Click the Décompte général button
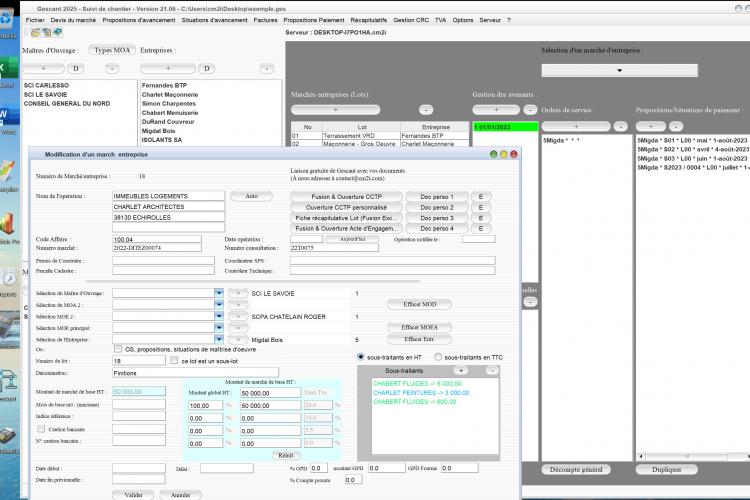750x500 pixels. click(x=576, y=469)
